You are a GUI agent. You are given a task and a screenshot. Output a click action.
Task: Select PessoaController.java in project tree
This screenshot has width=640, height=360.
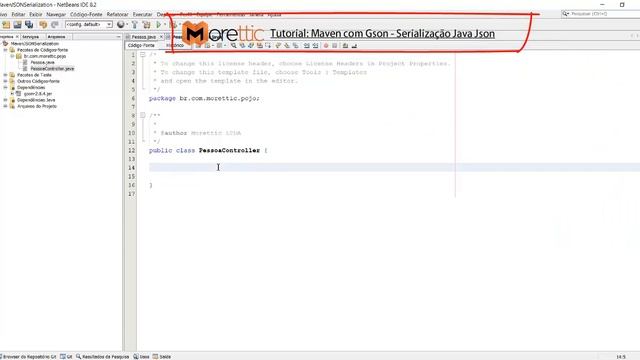[52, 69]
